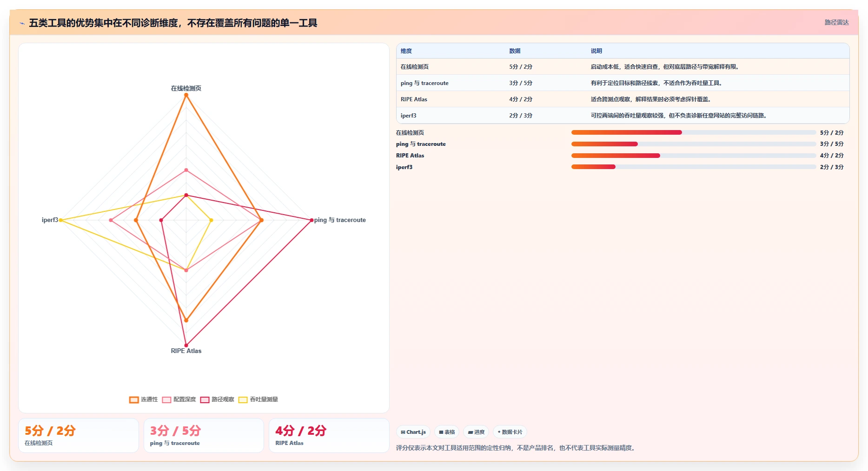The image size is (868, 471).
Task: Click the 3分 / 5分 value beside the progress bar
Action: point(832,144)
